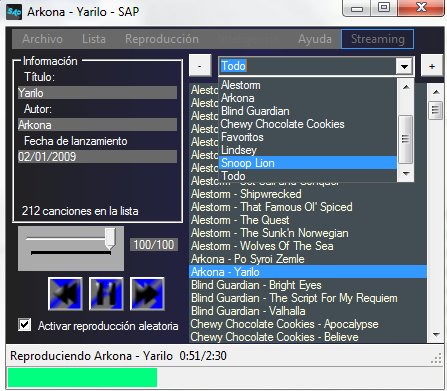The height and width of the screenshot is (391, 447).
Task: Pause the current song
Action: (x=106, y=294)
